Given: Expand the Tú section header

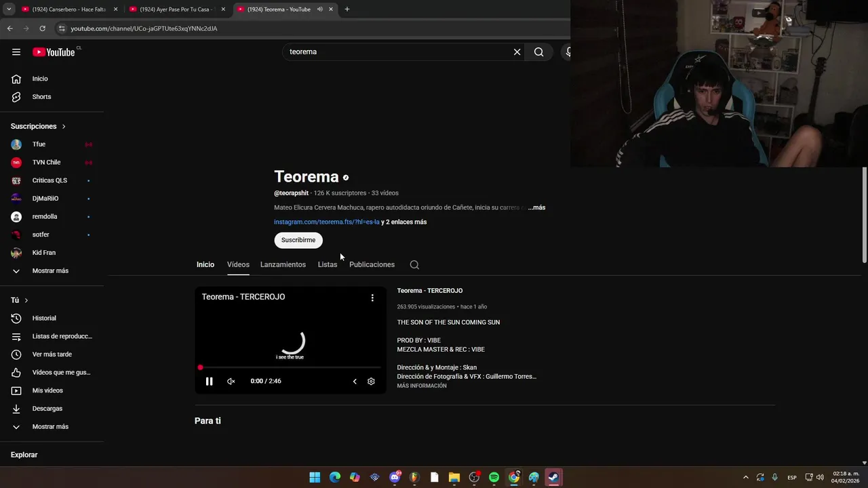Looking at the screenshot, I should pos(20,300).
